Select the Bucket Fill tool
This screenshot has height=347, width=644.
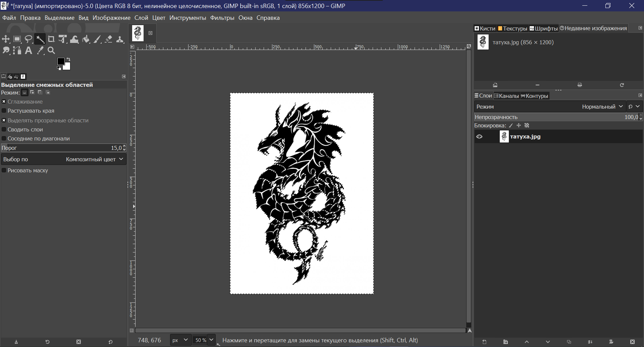point(86,39)
